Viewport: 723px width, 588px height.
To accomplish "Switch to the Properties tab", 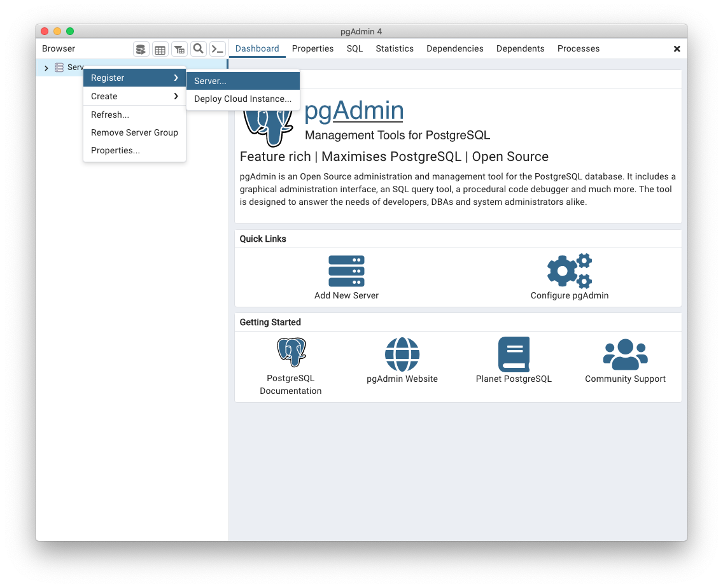I will tap(312, 48).
